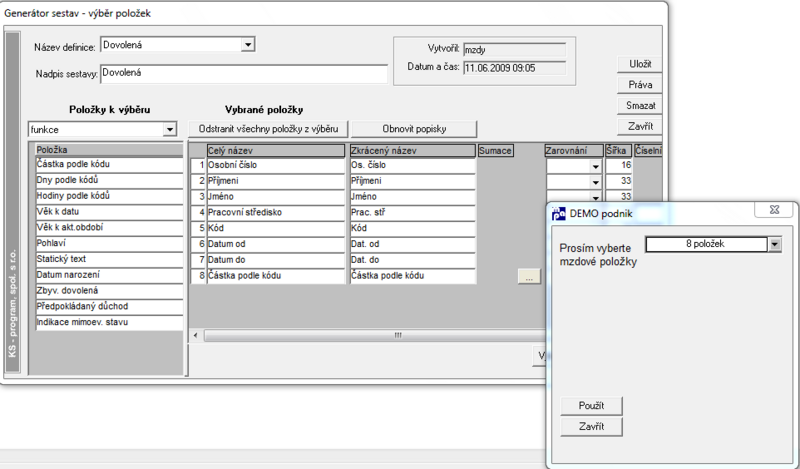Open the Práva button

click(639, 85)
